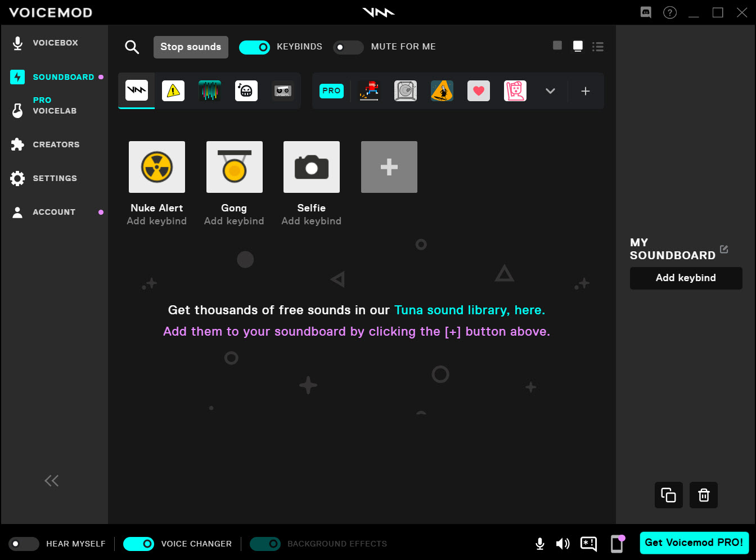Image resolution: width=756 pixels, height=560 pixels.
Task: Select the warning sign soundboard category
Action: pyautogui.click(x=173, y=91)
